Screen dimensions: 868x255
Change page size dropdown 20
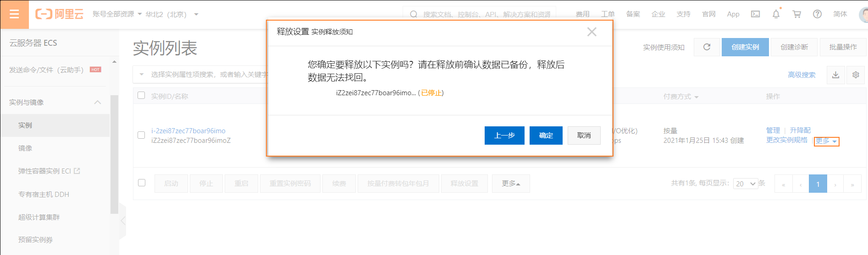coord(745,184)
